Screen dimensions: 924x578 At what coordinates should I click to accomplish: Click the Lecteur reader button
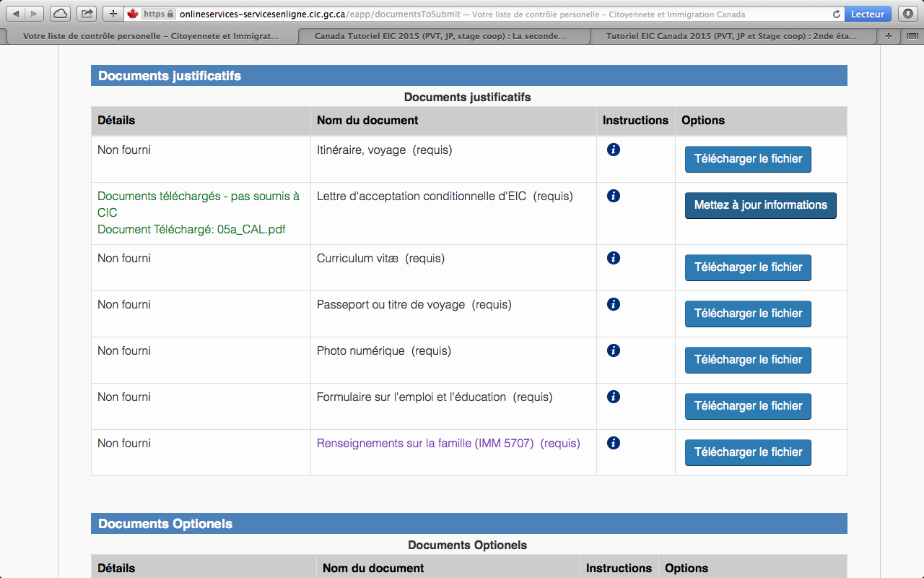pos(867,14)
